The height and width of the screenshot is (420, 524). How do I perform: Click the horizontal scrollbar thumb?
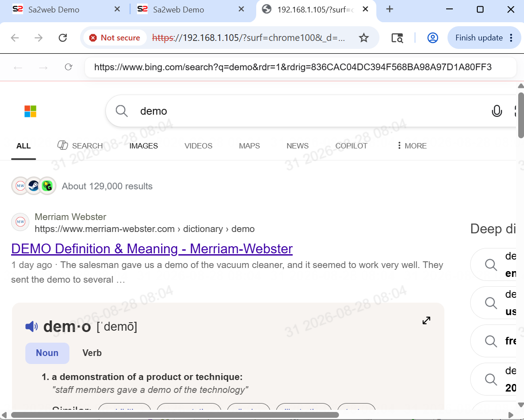[x=175, y=415]
